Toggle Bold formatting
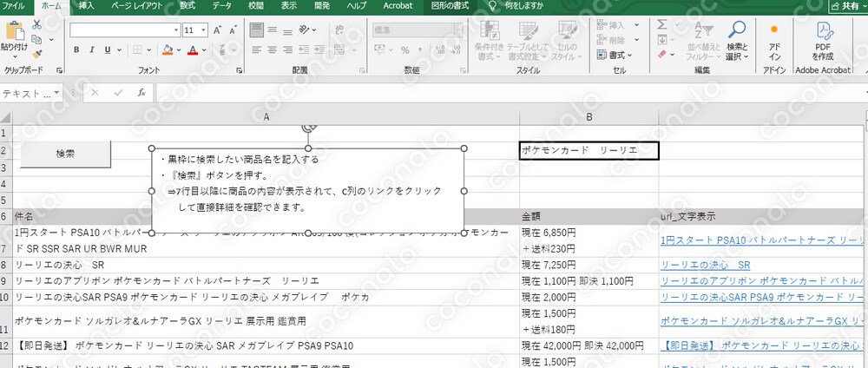 [x=76, y=49]
